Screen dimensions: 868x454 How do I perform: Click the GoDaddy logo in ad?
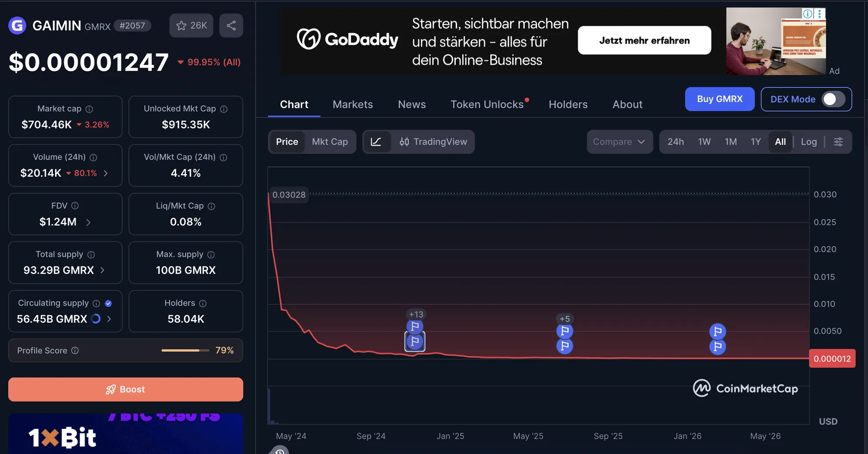(348, 39)
